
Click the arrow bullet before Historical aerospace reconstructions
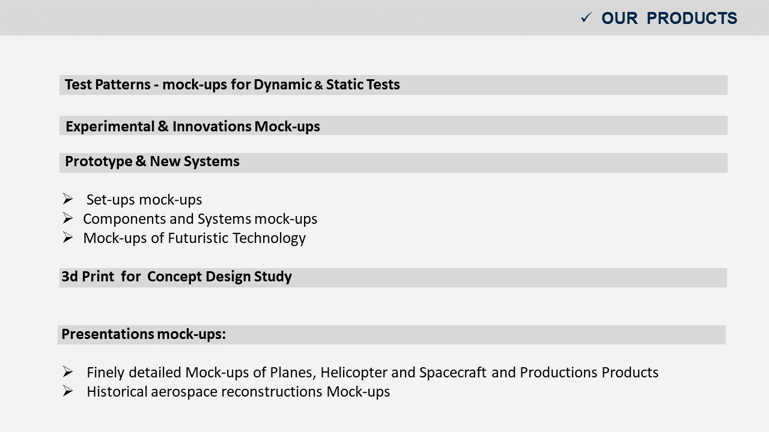68,391
